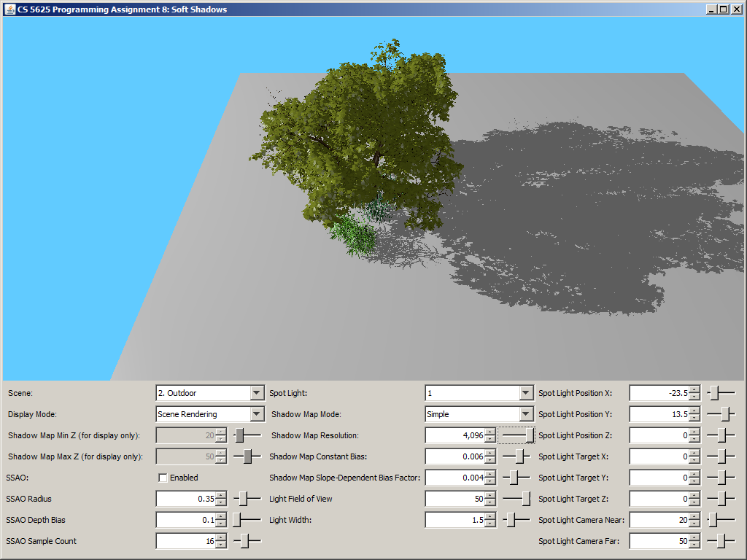This screenshot has height=560, width=747.
Task: Decrease Light Field of View spinner
Action: (490, 503)
